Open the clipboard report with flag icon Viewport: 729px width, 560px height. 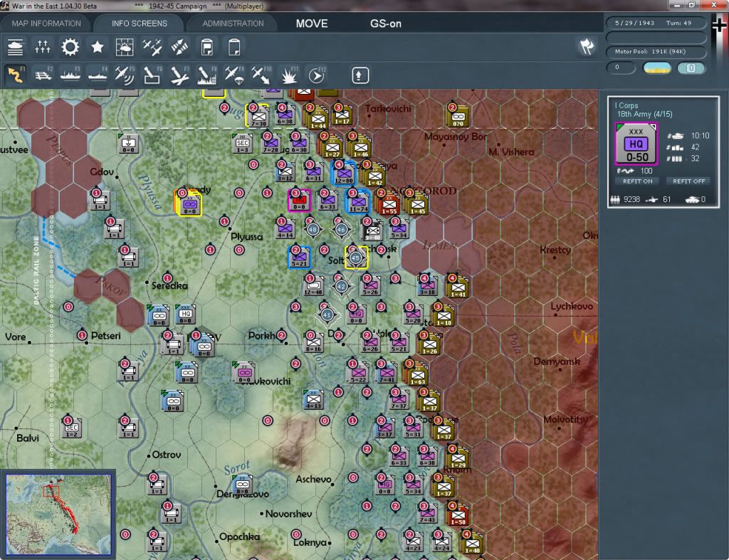(x=207, y=48)
